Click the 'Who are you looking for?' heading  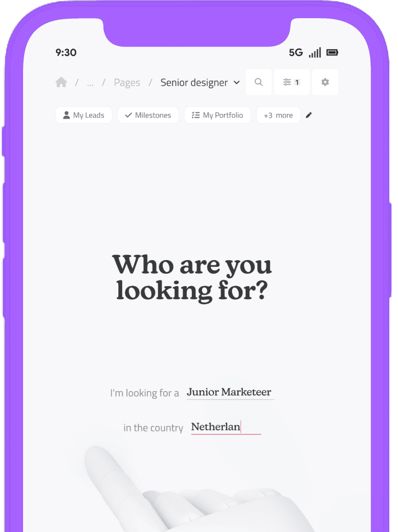pos(192,277)
